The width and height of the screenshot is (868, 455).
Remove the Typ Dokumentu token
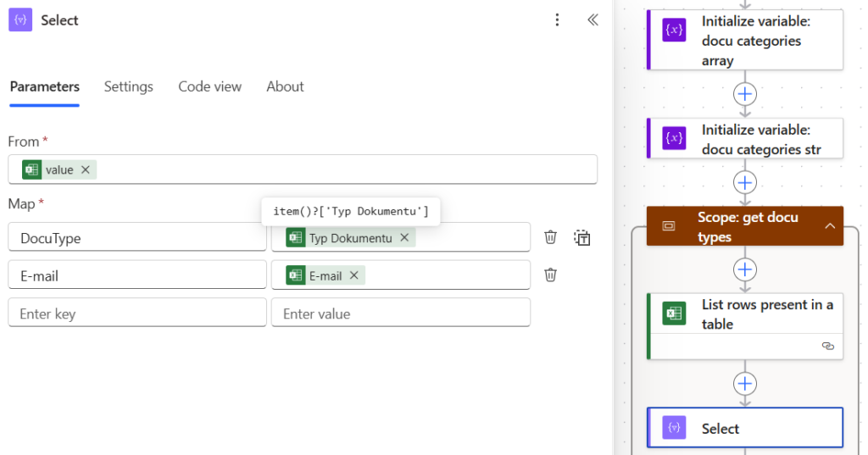pyautogui.click(x=404, y=237)
